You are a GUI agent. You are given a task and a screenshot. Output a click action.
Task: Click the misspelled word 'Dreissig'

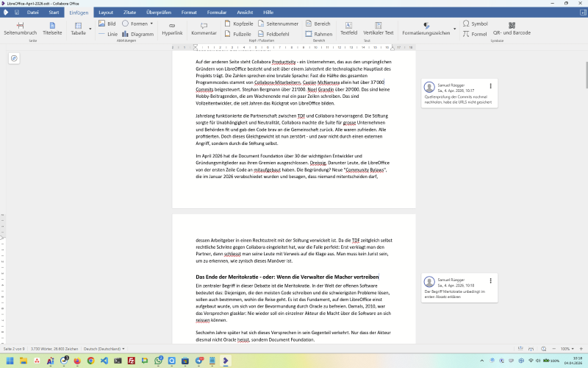318,163
